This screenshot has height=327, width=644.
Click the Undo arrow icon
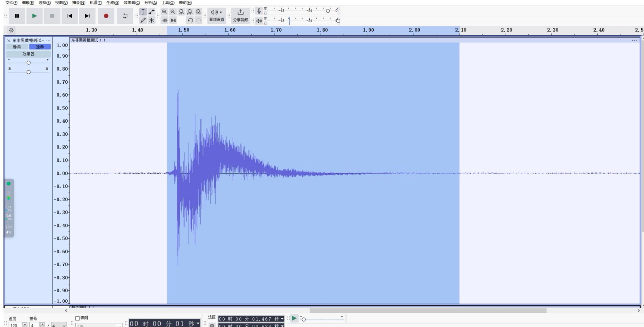190,20
